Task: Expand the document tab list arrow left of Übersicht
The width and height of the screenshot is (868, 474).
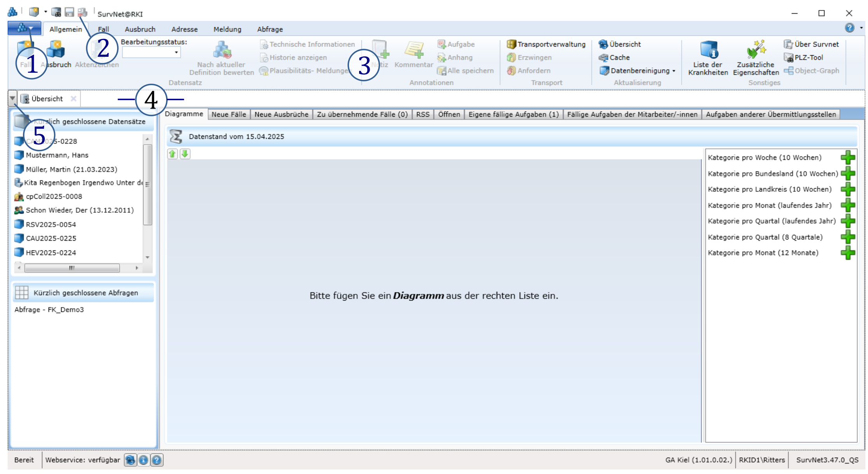Action: point(12,98)
